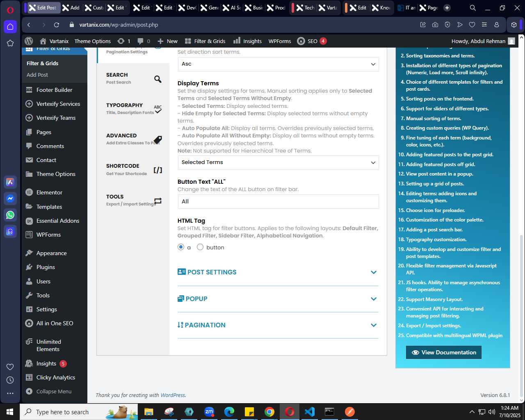Expand the POPUP section

point(278,299)
